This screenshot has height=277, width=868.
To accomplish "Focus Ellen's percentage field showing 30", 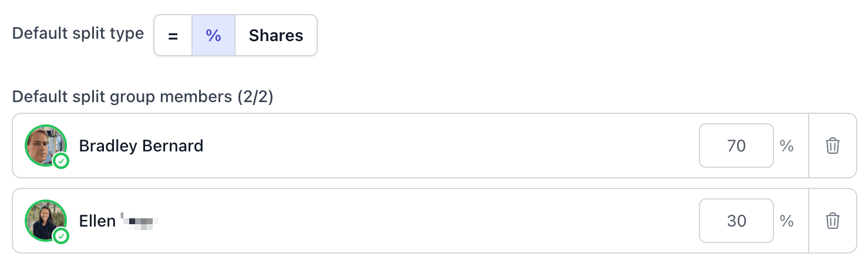I will pos(736,221).
